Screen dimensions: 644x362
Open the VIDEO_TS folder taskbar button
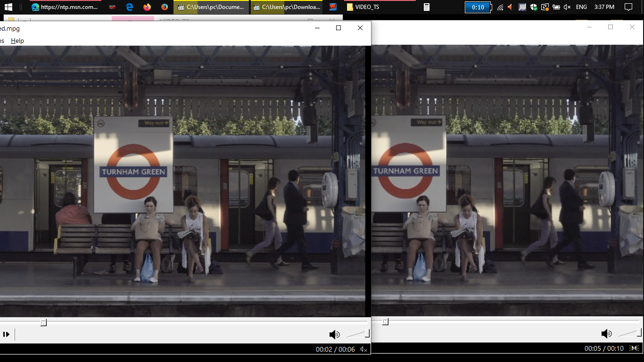[x=380, y=7]
